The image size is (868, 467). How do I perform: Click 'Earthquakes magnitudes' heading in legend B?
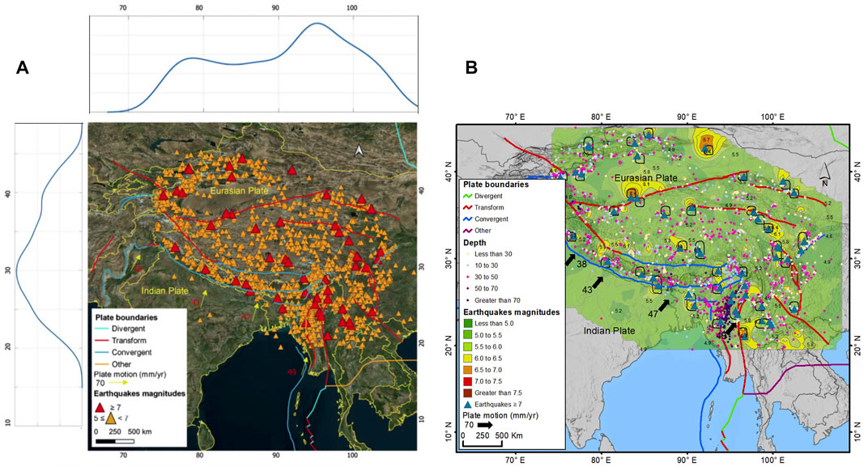(512, 312)
